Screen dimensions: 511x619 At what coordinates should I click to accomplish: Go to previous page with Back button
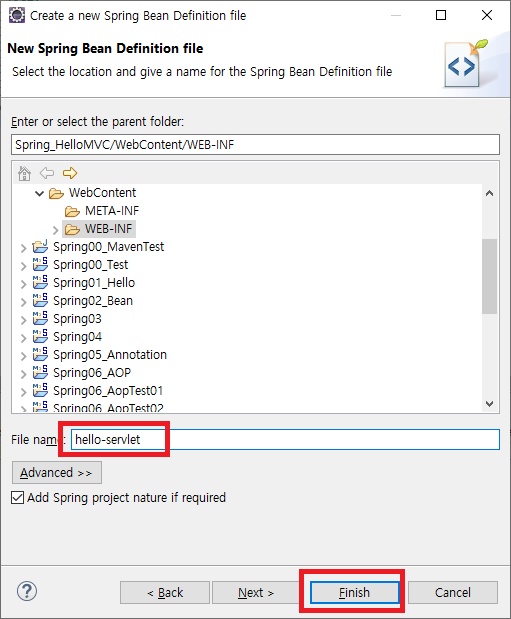165,593
